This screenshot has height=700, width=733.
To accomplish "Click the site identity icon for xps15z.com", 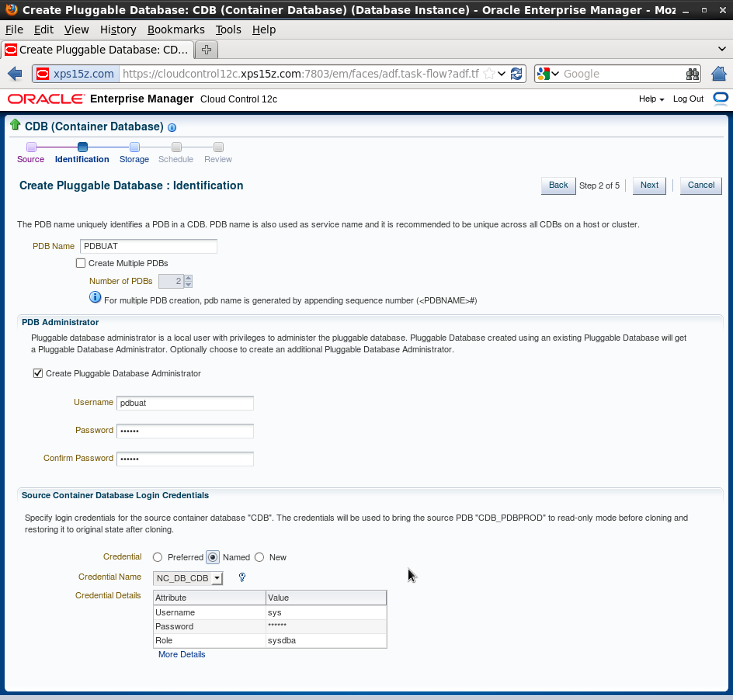I will pyautogui.click(x=43, y=74).
